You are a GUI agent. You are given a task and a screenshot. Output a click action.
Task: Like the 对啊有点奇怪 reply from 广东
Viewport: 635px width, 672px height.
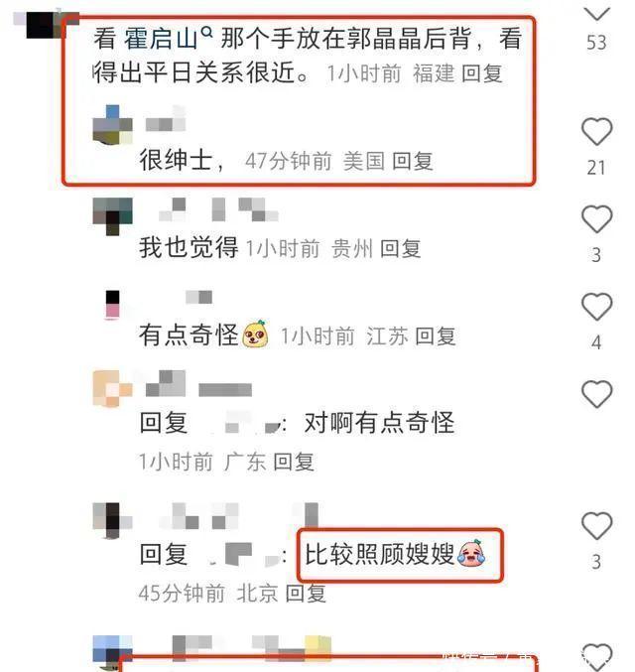pos(596,394)
